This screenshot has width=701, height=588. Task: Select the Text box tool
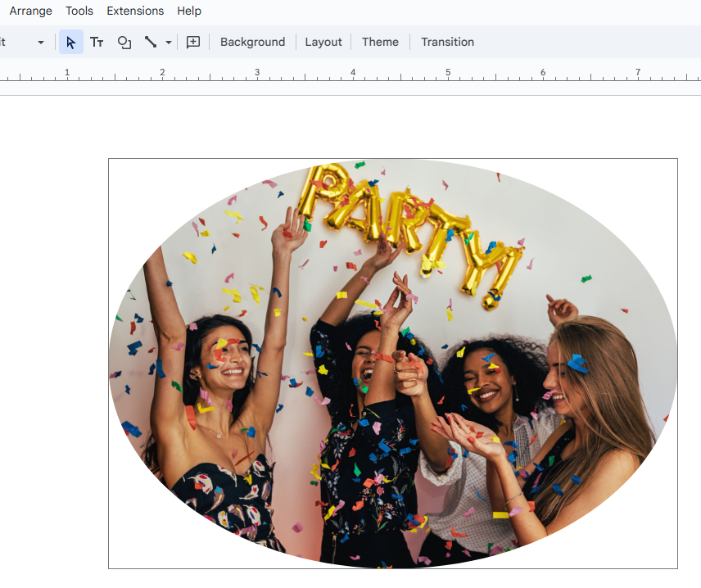[x=97, y=43]
